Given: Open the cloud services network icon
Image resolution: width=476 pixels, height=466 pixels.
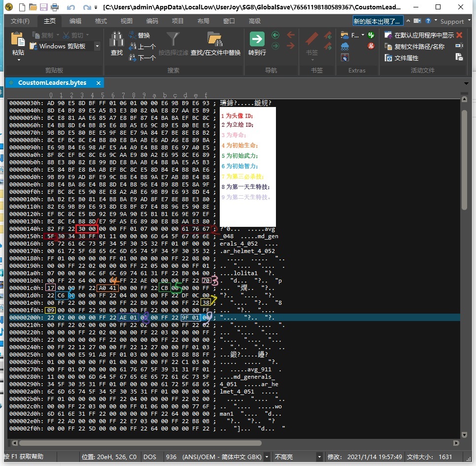Looking at the screenshot, I should 345,46.
